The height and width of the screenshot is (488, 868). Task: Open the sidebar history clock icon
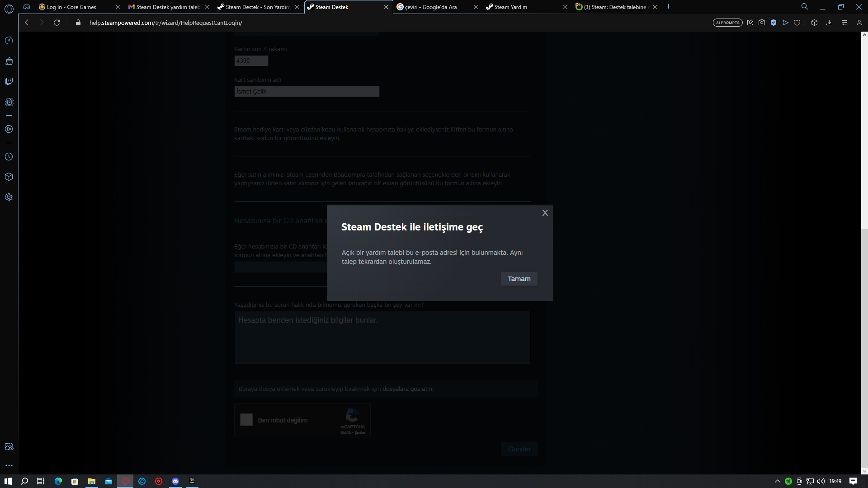tap(9, 157)
